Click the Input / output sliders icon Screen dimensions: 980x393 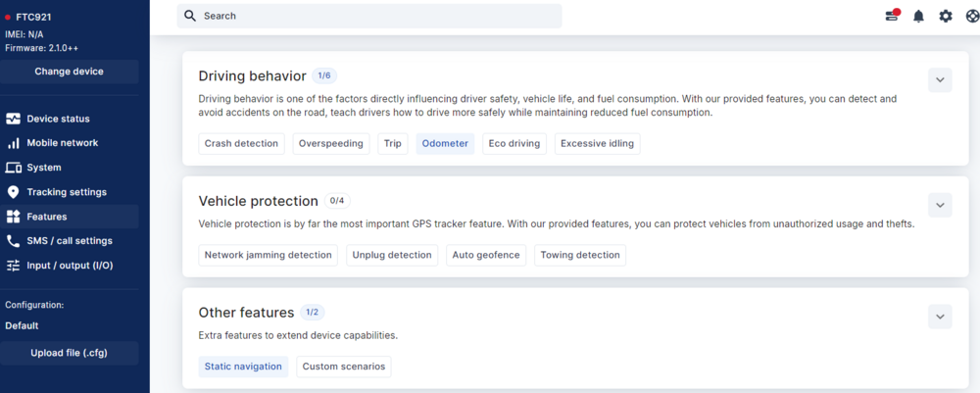click(x=14, y=266)
